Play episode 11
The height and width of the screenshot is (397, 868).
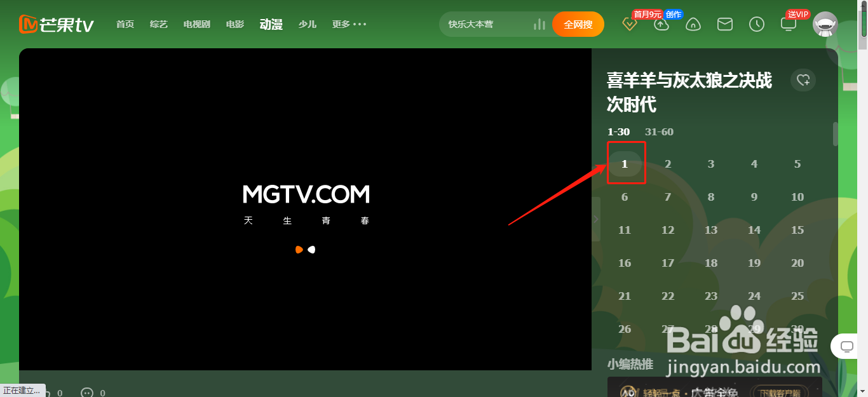625,230
